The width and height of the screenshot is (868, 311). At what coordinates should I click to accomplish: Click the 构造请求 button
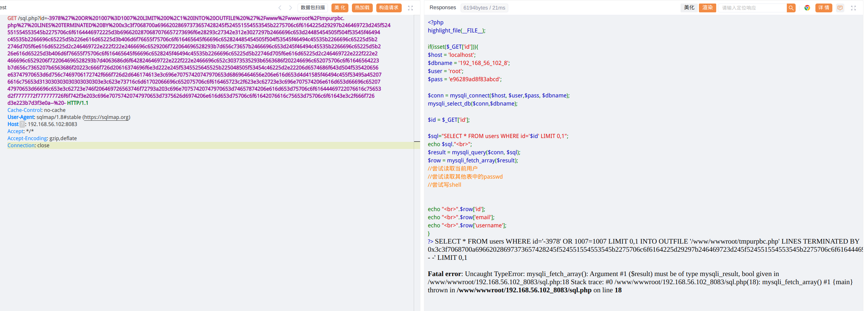(389, 8)
